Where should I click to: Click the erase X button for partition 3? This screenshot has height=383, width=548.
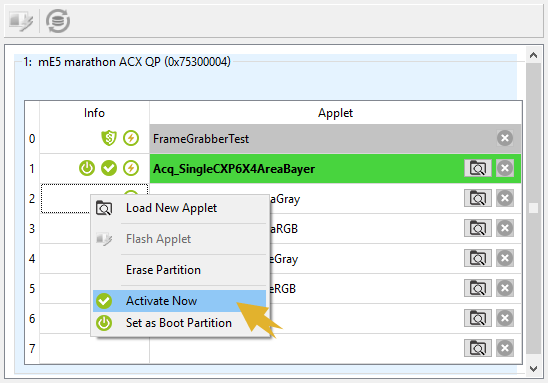click(x=505, y=229)
